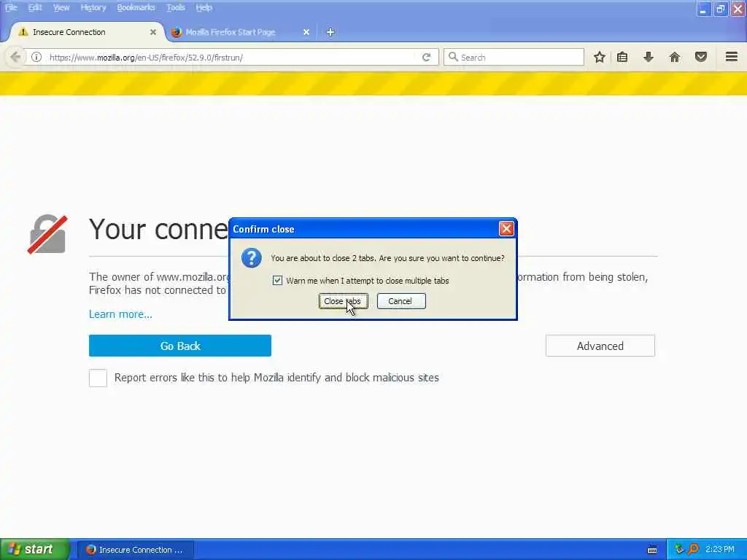Open a new tab with plus icon

330,32
